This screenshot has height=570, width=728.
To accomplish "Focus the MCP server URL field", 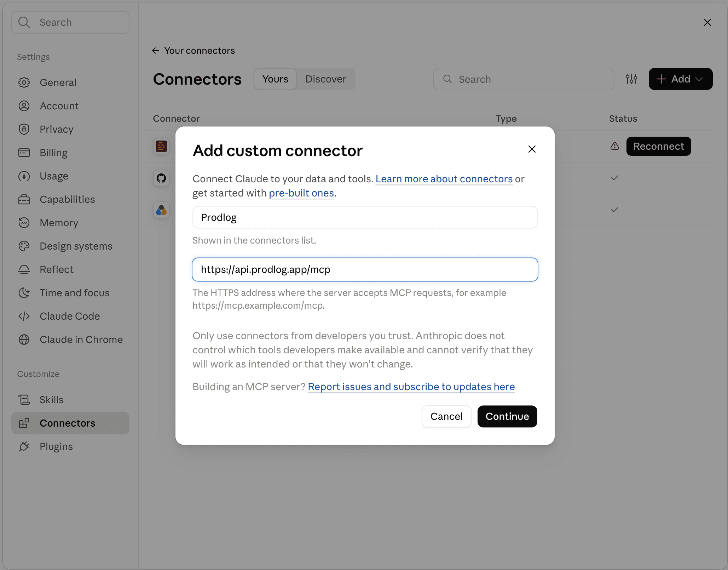I will pyautogui.click(x=365, y=269).
